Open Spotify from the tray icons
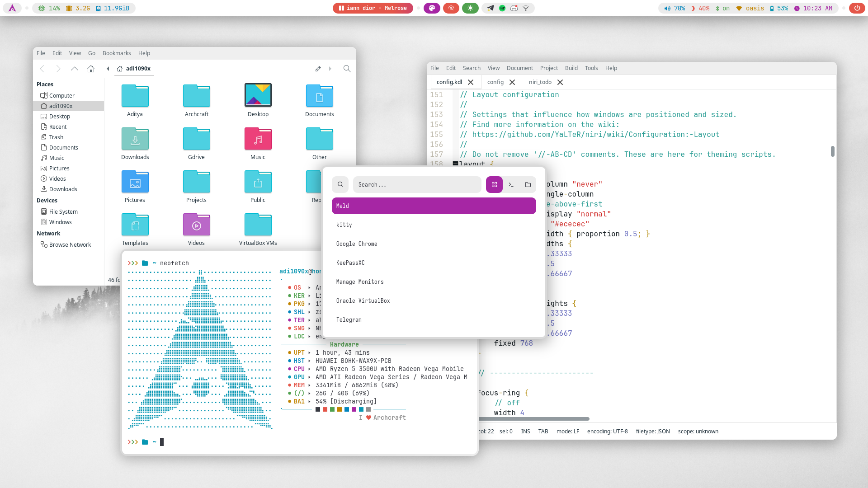This screenshot has width=868, height=488. tap(502, 8)
